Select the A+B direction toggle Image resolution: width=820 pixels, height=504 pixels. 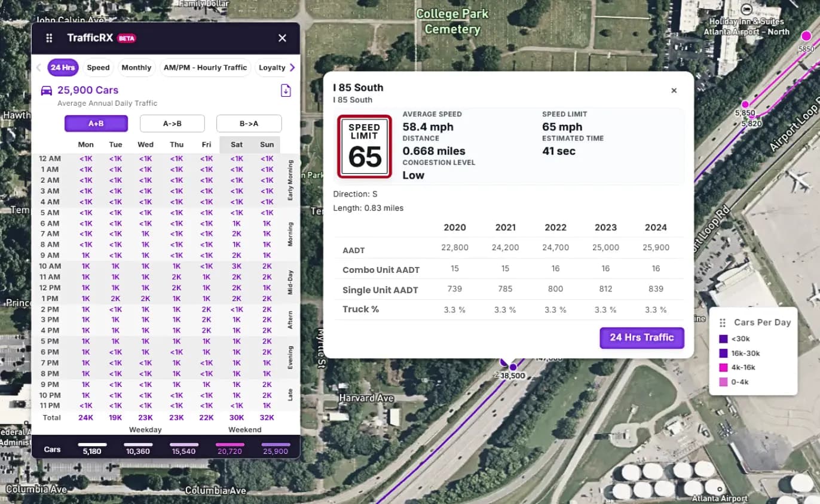(x=96, y=124)
